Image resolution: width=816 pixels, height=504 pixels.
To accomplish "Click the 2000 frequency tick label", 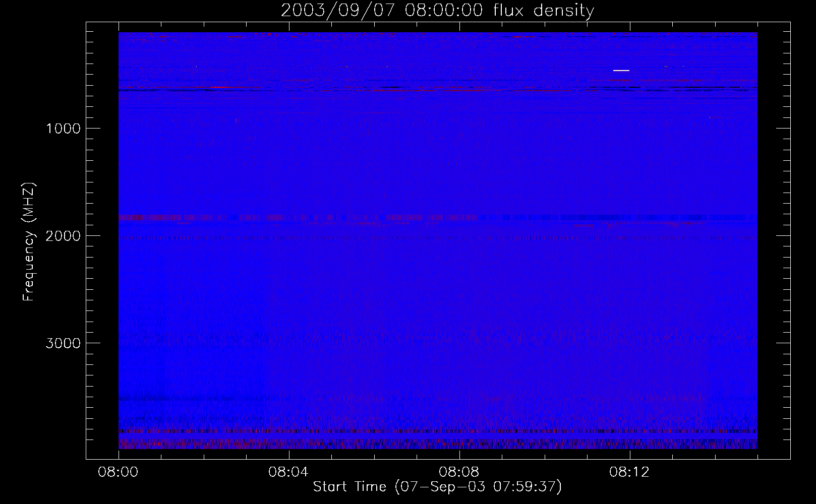I will [63, 236].
